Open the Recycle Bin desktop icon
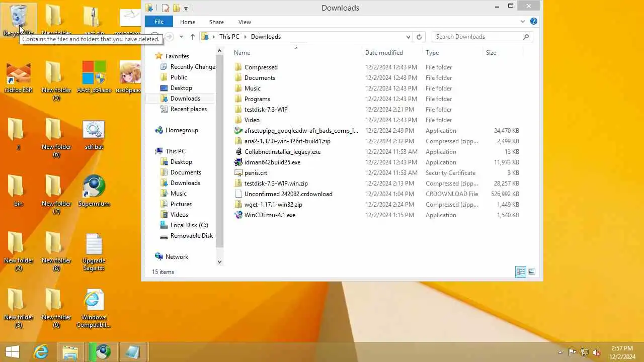The width and height of the screenshot is (644, 362). point(19,19)
